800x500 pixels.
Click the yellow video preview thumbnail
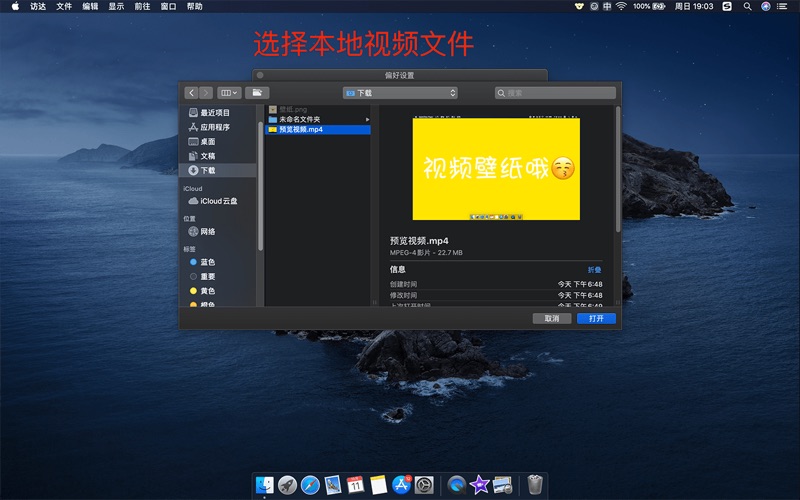click(496, 169)
